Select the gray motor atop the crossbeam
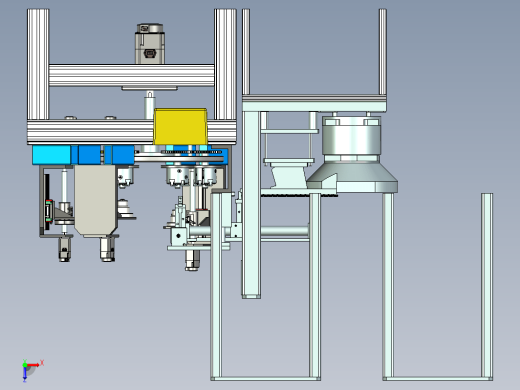The image size is (520, 390). [x=150, y=44]
